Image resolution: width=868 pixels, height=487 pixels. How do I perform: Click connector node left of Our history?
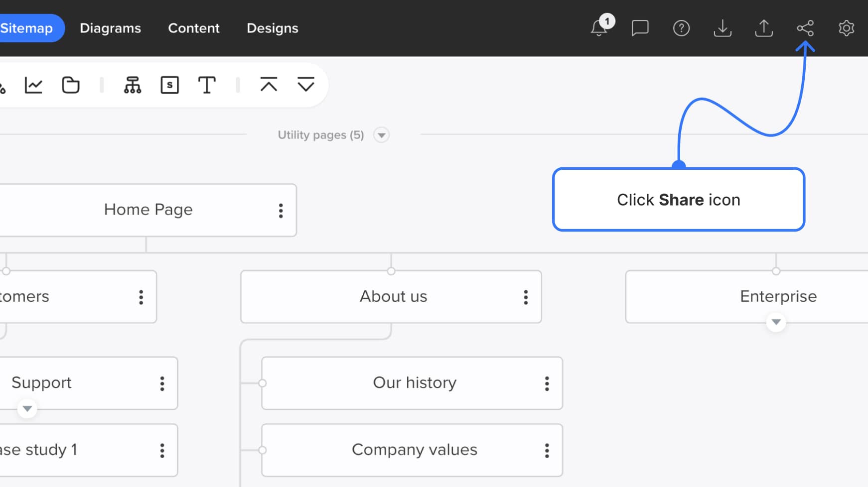(x=262, y=383)
